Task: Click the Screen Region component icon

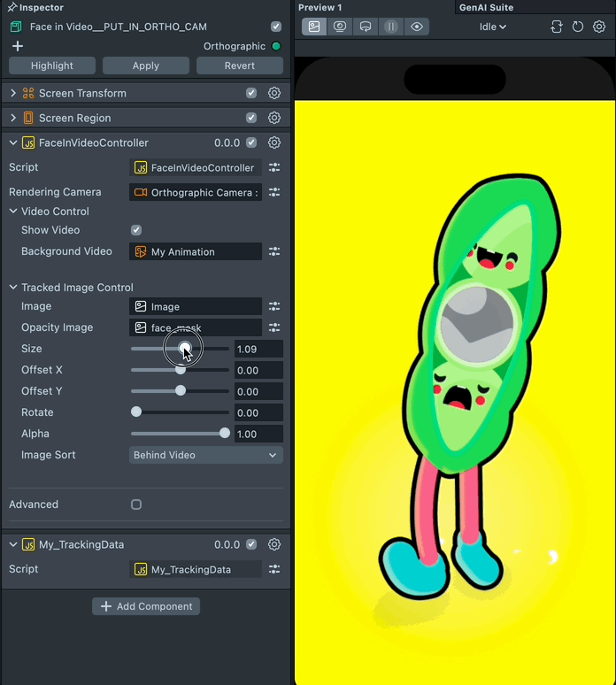Action: (28, 118)
